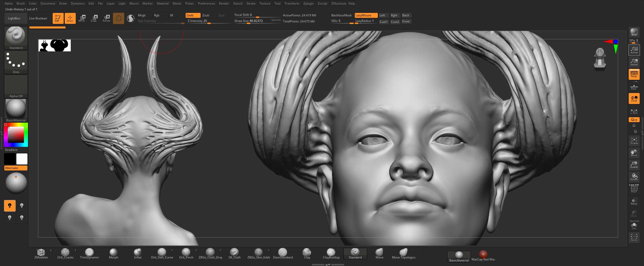The image size is (644, 266).
Task: Toggle Floor grid display
Action: (x=634, y=87)
